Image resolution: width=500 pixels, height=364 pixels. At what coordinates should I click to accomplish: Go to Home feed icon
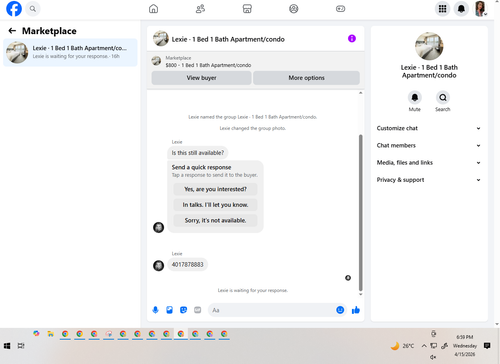(153, 9)
